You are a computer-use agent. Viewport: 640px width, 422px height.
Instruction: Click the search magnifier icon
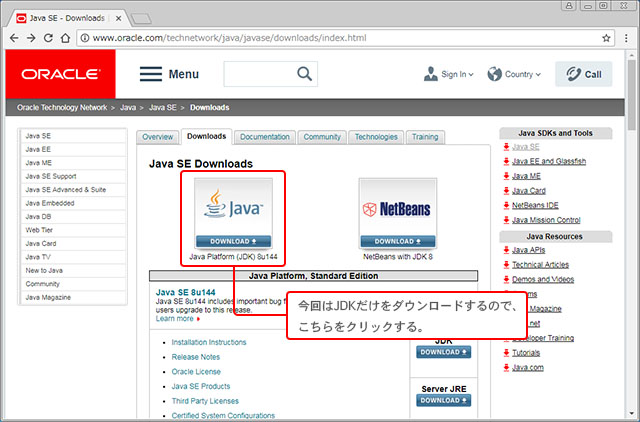click(304, 74)
